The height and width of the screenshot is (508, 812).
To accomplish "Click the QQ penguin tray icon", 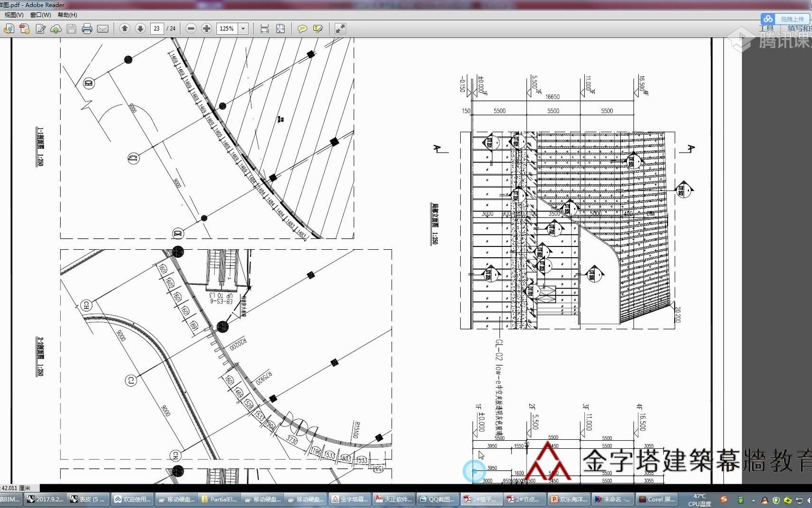I will point(764,500).
